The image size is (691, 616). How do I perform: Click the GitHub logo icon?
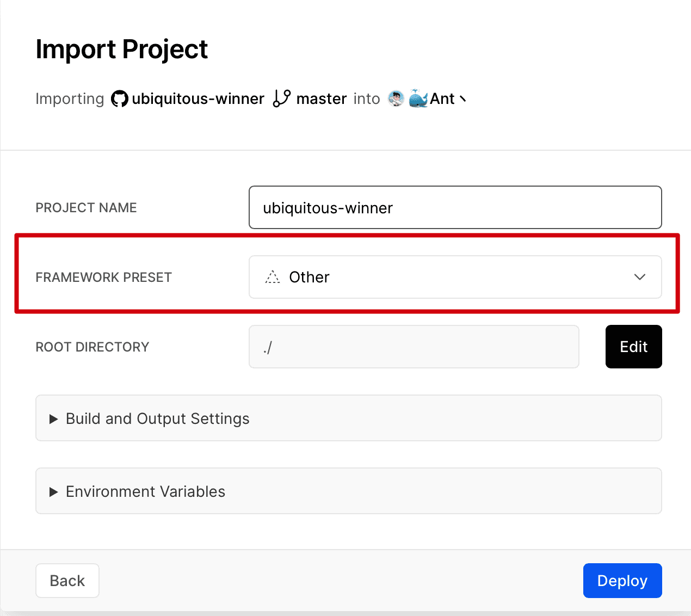pyautogui.click(x=119, y=99)
